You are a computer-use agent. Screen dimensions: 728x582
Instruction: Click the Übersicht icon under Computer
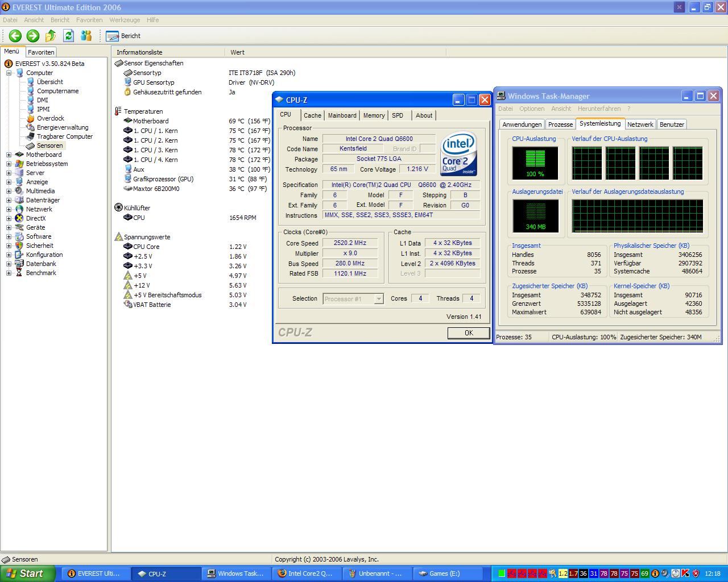pyautogui.click(x=31, y=82)
